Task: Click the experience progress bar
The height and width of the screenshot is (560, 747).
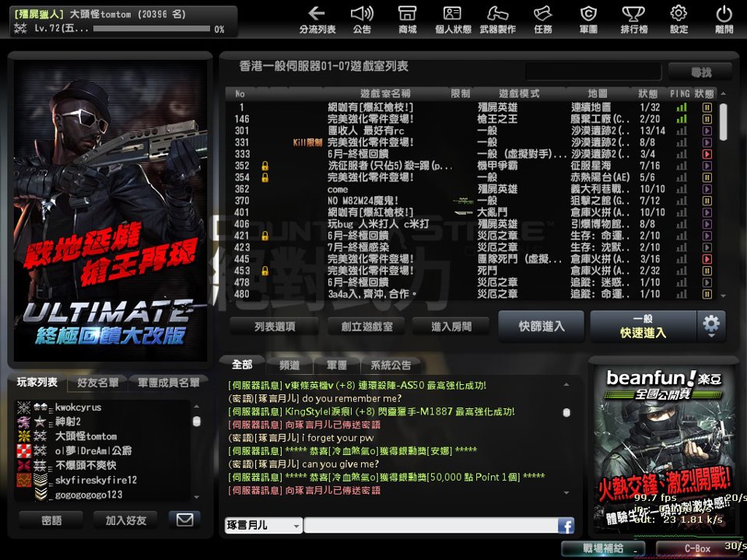Action: click(152, 29)
